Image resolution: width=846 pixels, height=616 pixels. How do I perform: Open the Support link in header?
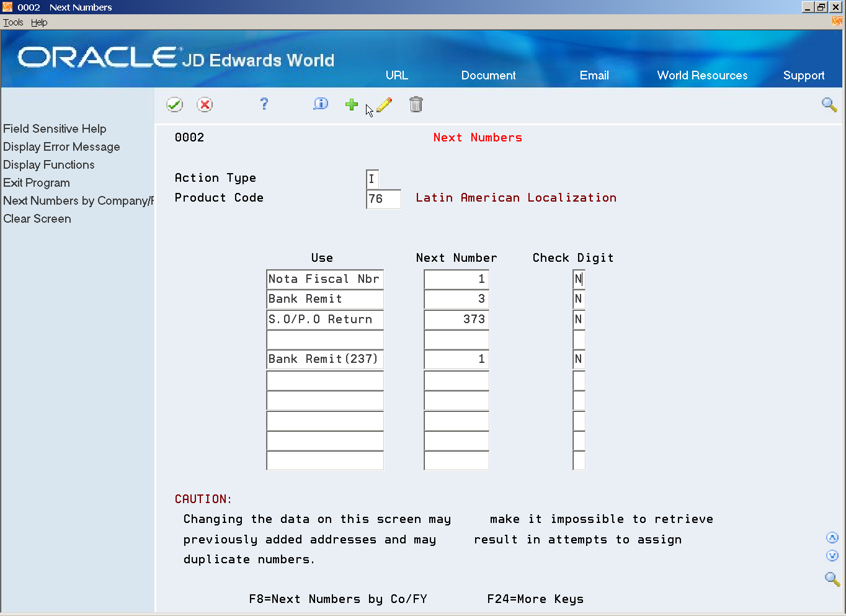tap(804, 76)
